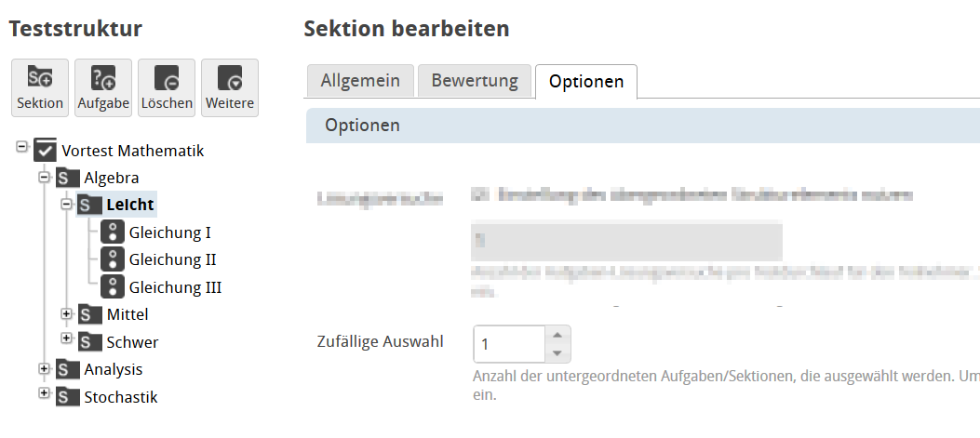Click the Aufgabe add toolbar icon
This screenshot has height=438, width=980.
(x=103, y=79)
